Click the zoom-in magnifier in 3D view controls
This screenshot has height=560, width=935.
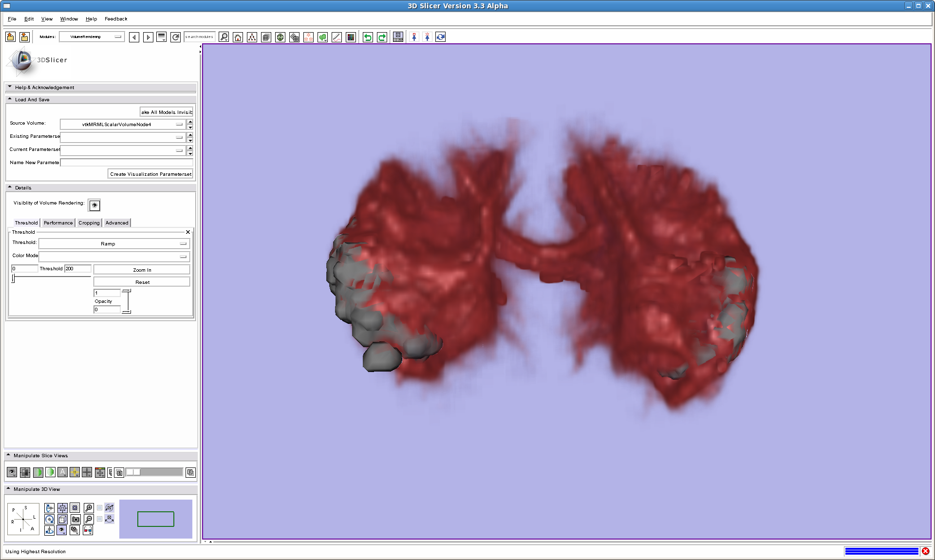[x=89, y=508]
